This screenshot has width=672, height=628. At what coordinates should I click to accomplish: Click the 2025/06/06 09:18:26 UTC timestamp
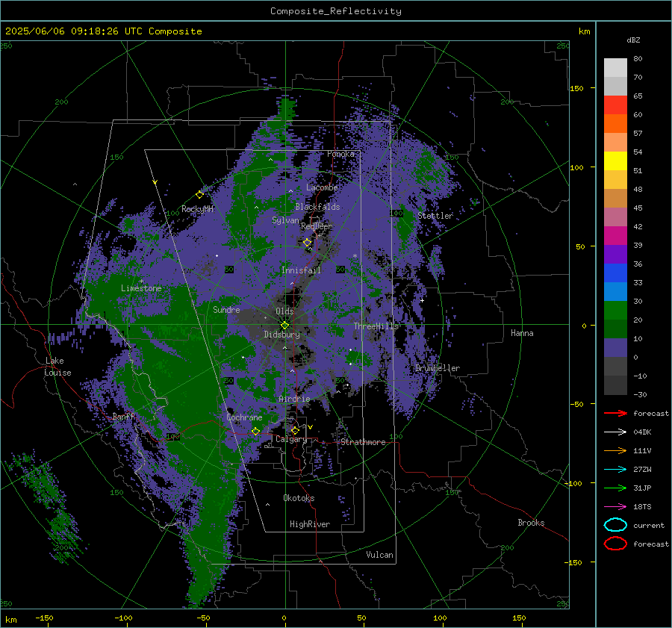(104, 31)
